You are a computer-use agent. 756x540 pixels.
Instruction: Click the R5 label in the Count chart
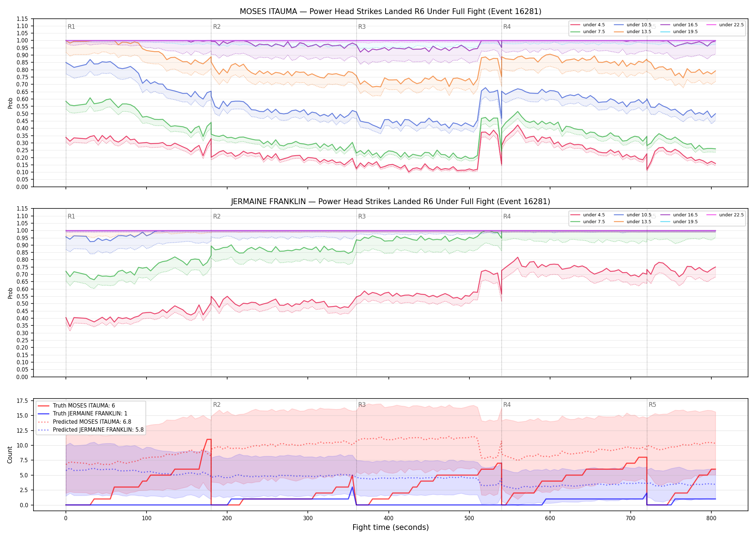652,405
